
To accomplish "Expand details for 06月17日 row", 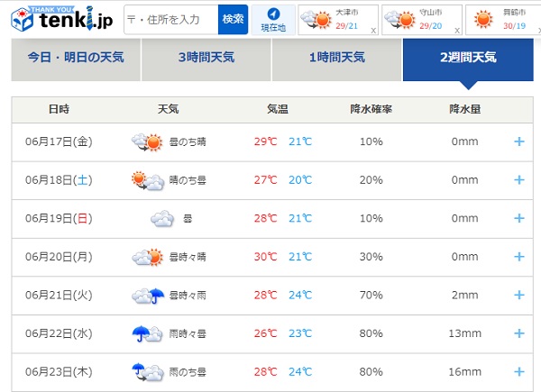I will pos(518,141).
